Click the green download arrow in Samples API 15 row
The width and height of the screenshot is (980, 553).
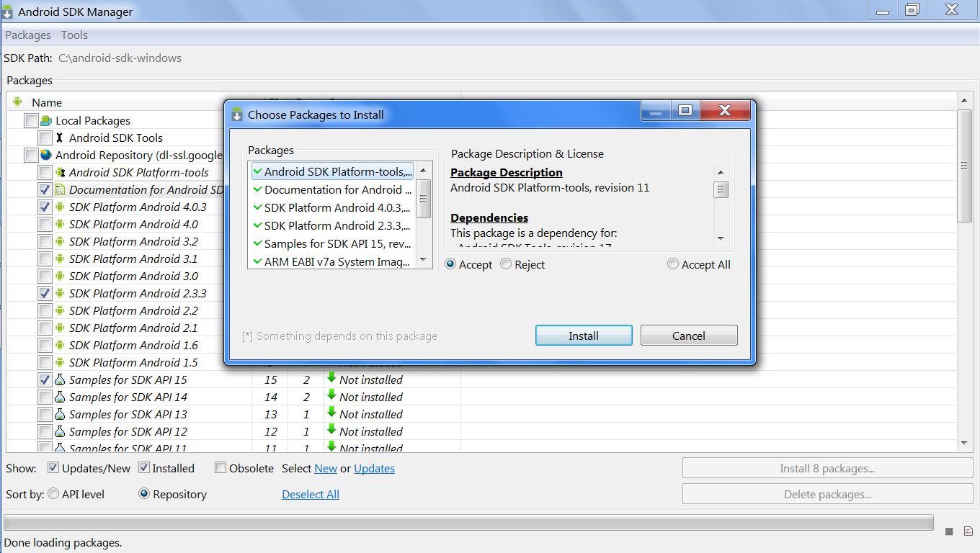pos(331,378)
